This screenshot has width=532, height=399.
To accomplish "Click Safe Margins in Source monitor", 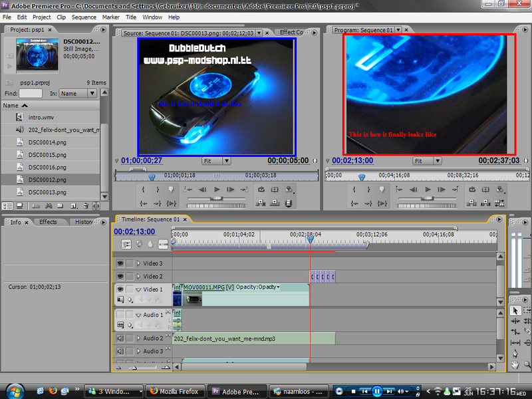I will (275, 190).
